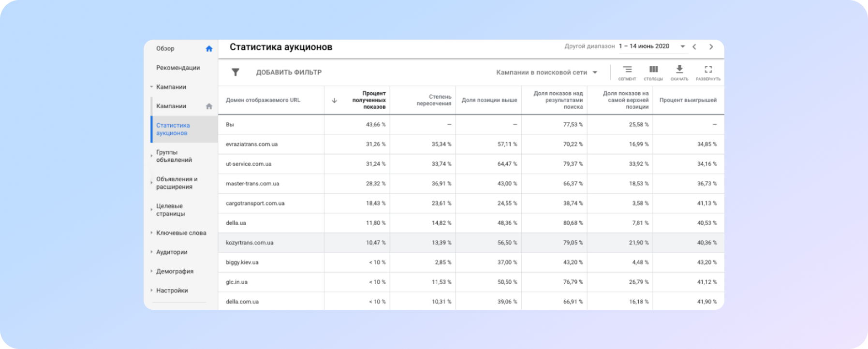The image size is (868, 349).
Task: Expand Аудитории sidebar section
Action: pos(151,252)
